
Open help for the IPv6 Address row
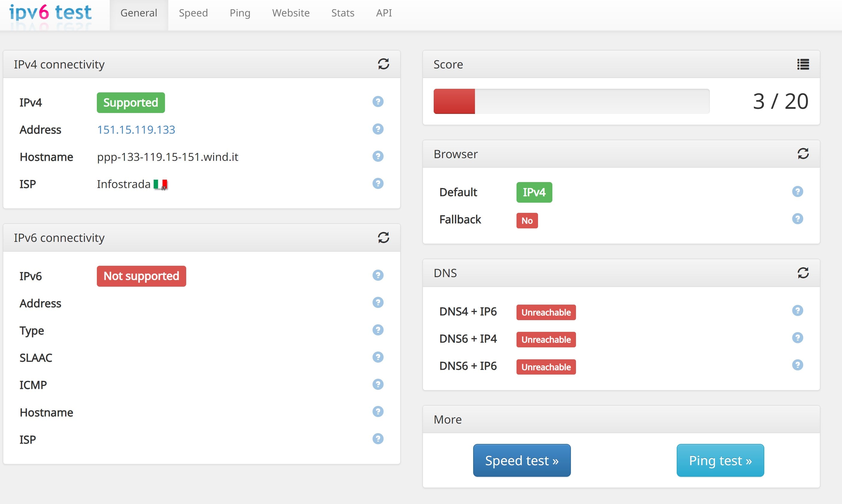(378, 302)
